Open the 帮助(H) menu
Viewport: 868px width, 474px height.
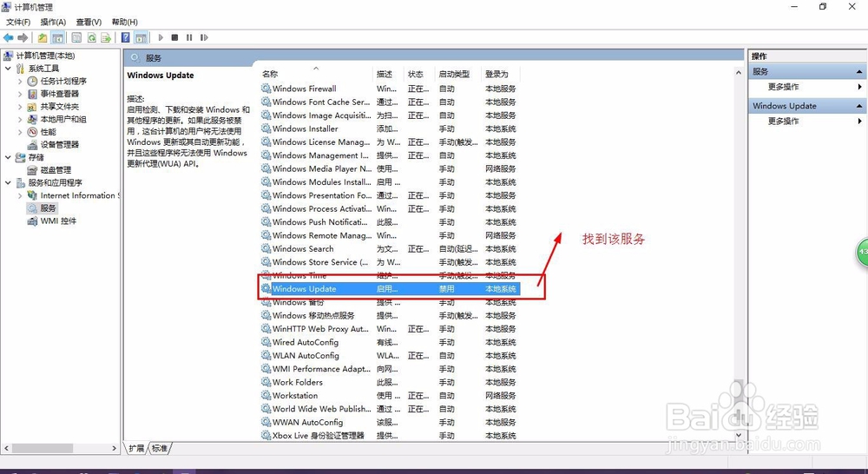click(124, 23)
